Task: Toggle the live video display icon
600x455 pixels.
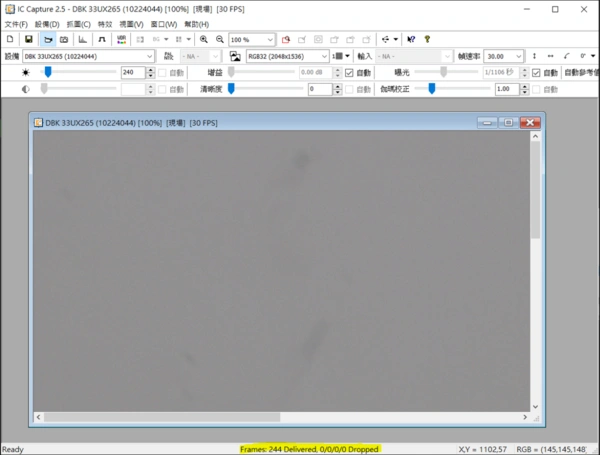Action: coord(46,39)
